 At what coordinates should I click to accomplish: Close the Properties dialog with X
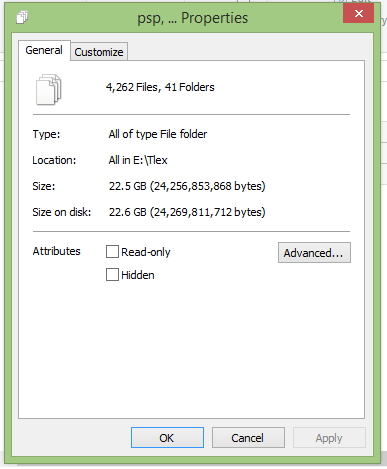pos(358,14)
